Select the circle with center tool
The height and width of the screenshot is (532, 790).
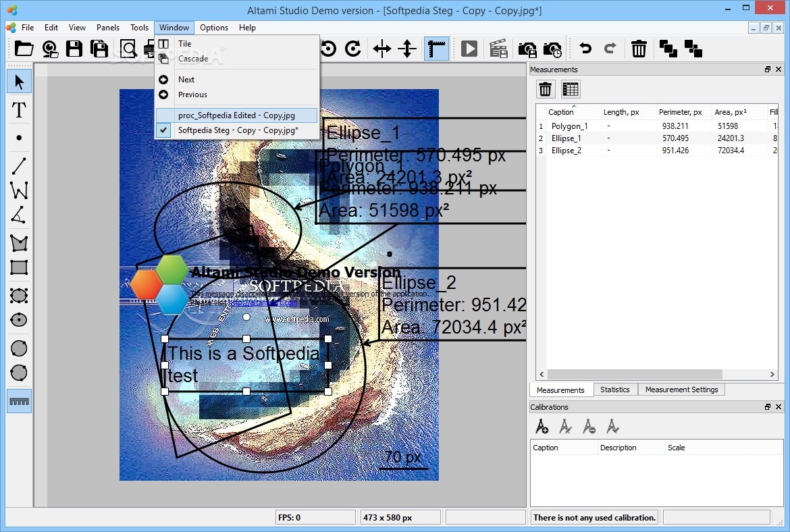click(19, 320)
